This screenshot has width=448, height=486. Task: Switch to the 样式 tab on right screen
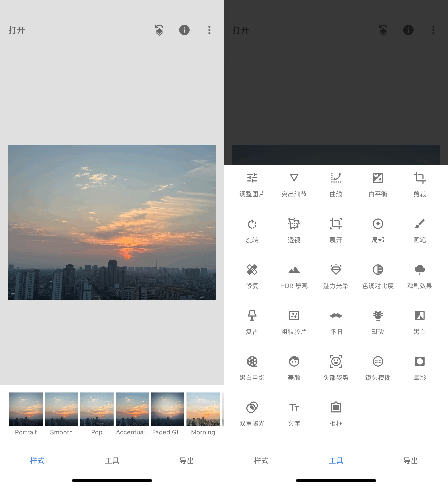click(x=261, y=460)
